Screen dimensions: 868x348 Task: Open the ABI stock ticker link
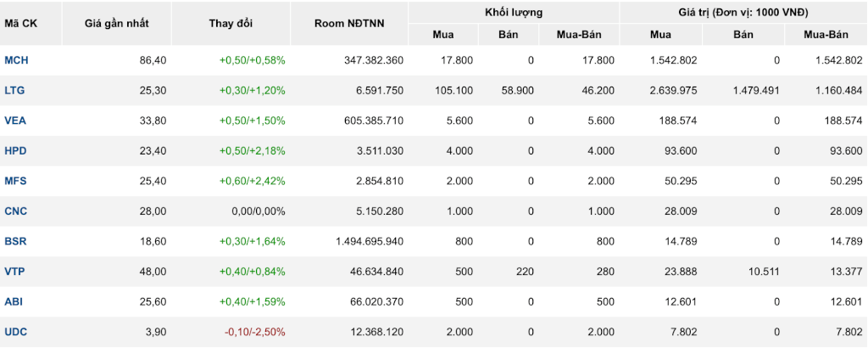point(14,301)
